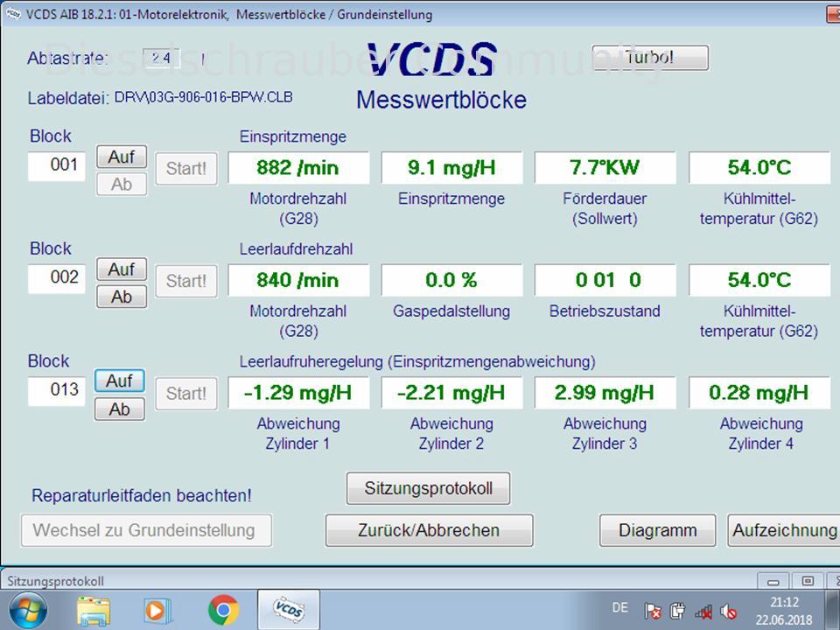Minimize the Sitzungsprotokoll bottom window

click(x=773, y=581)
